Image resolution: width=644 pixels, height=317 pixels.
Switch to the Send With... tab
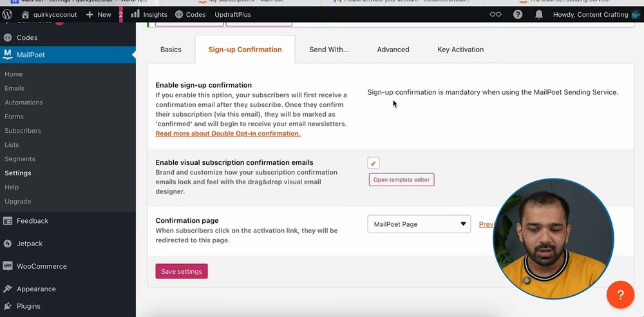click(x=329, y=50)
